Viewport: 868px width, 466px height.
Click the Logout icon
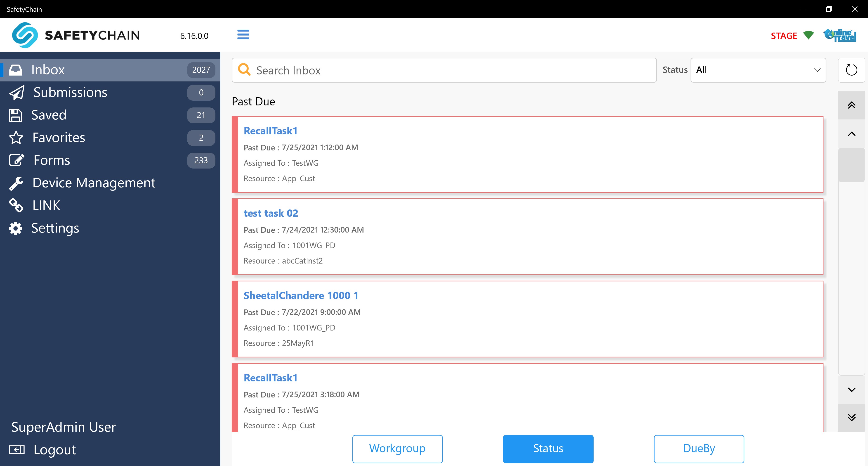pos(17,449)
